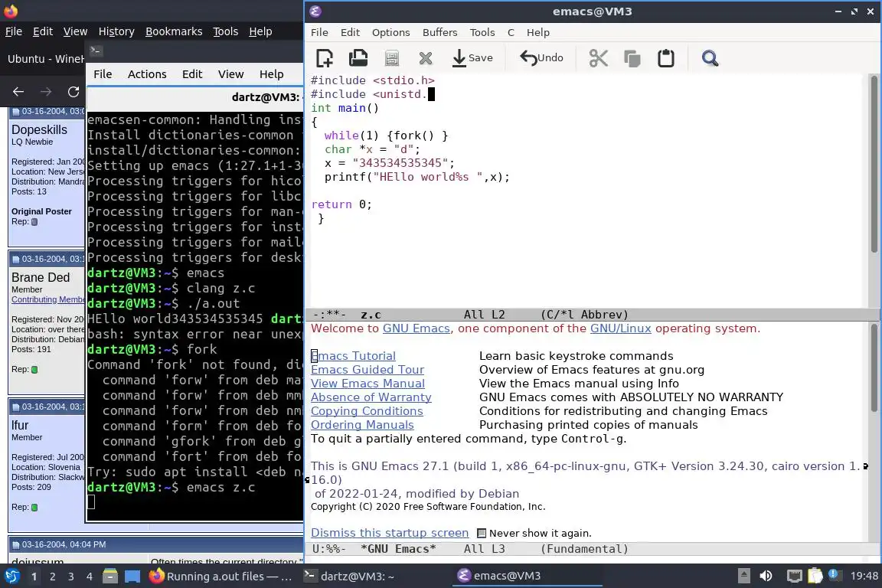
Task: Check the Never show it again checkbox
Action: click(x=482, y=533)
